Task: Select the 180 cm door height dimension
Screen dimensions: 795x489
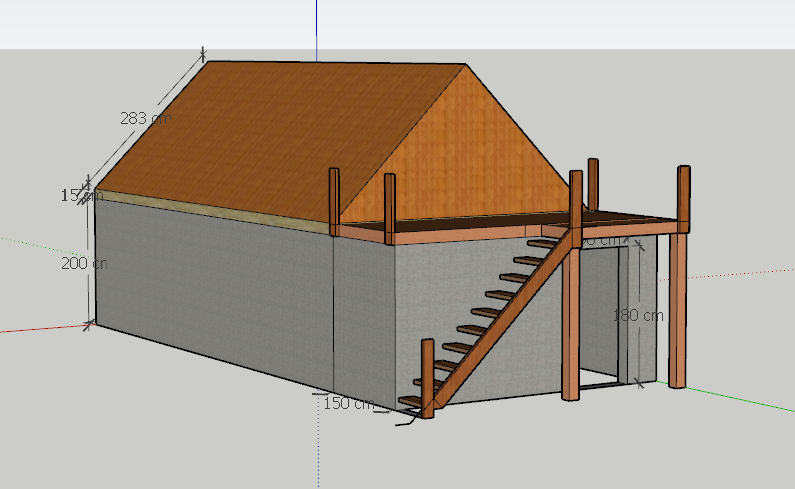Action: pyautogui.click(x=638, y=316)
